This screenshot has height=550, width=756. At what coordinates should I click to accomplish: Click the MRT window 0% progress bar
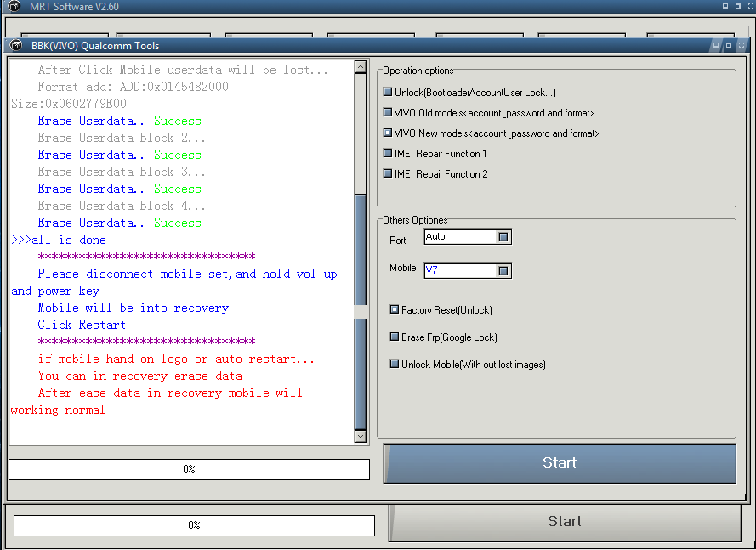click(194, 525)
